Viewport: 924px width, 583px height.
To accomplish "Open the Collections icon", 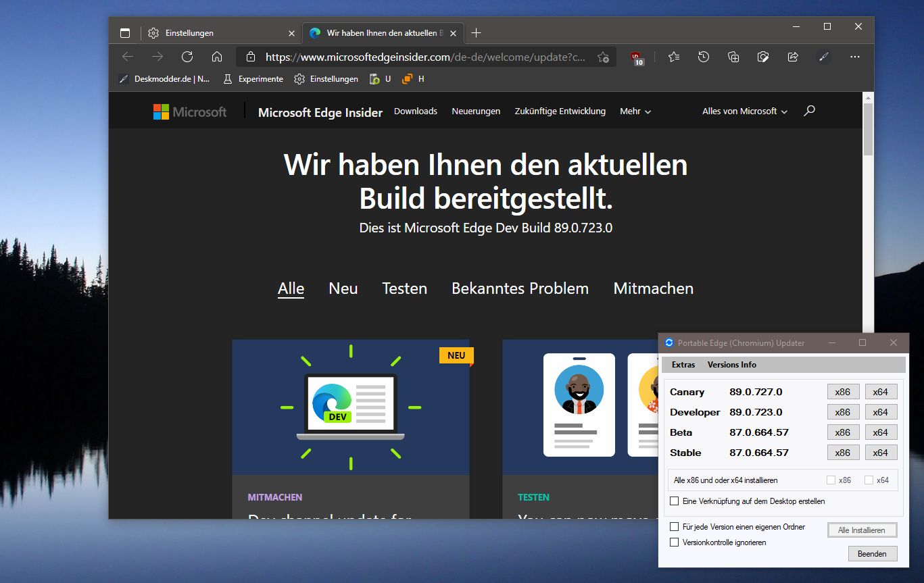I will (x=733, y=57).
